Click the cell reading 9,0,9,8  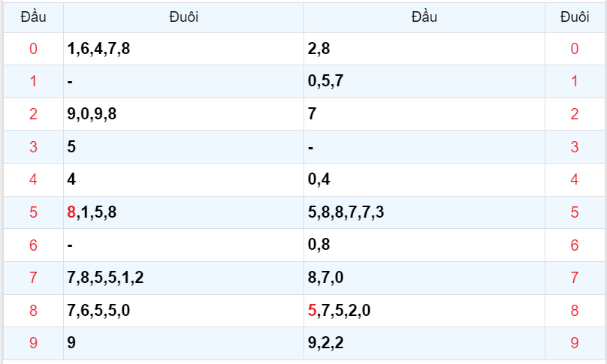[92, 114]
